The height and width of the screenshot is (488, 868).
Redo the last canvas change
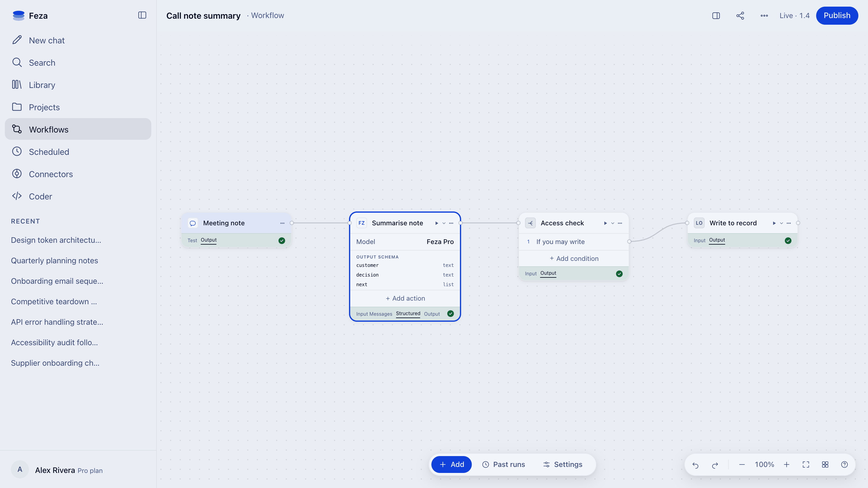tap(715, 465)
